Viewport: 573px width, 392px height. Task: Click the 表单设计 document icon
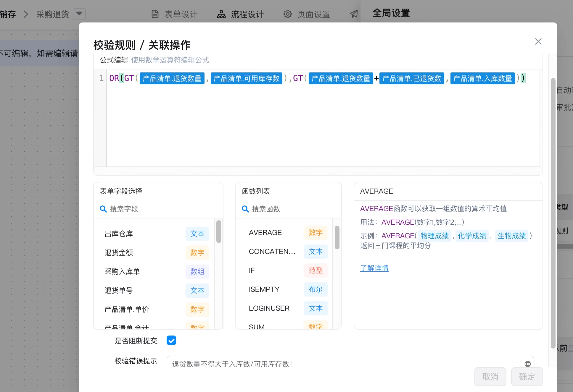155,14
